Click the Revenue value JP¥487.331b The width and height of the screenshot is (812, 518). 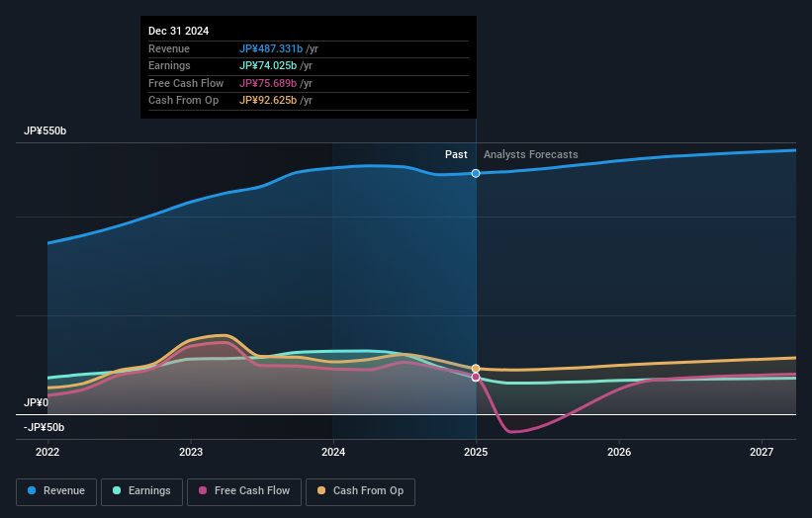271,48
